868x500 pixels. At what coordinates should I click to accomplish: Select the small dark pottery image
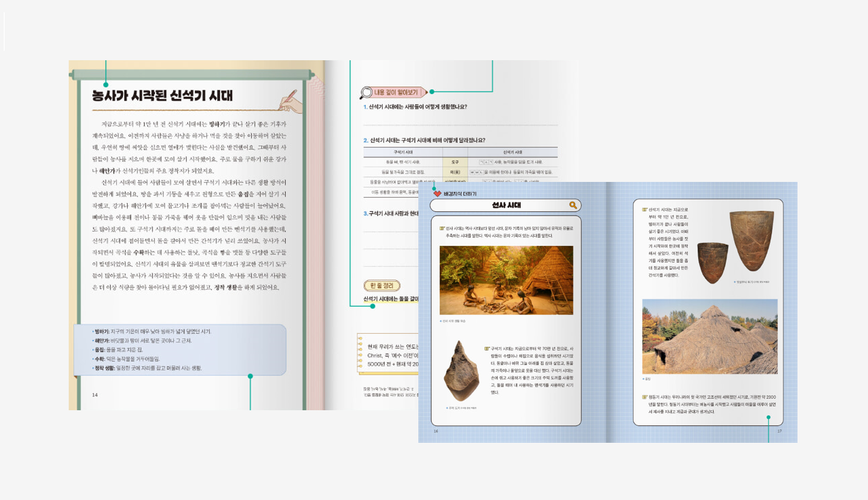[x=712, y=263]
